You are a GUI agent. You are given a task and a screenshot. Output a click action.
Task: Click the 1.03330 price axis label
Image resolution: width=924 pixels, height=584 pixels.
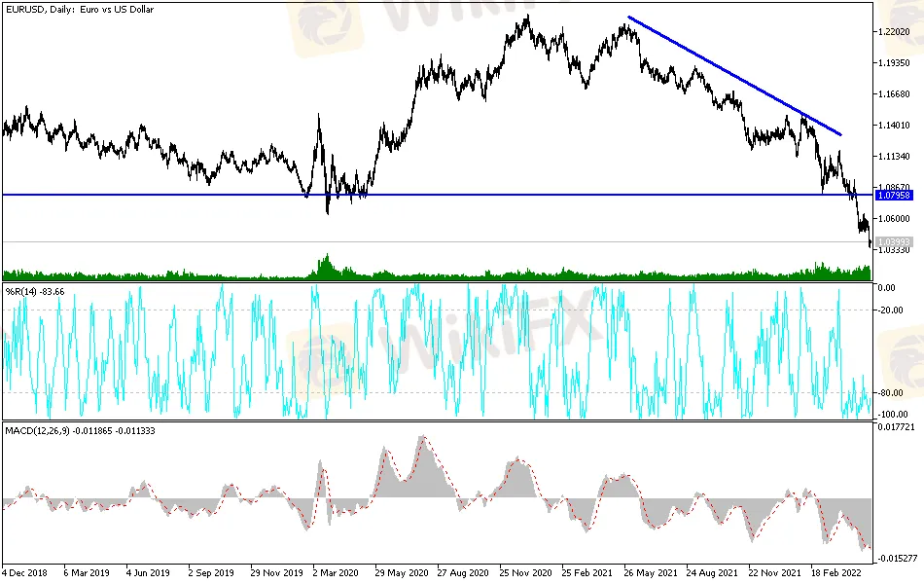894,250
